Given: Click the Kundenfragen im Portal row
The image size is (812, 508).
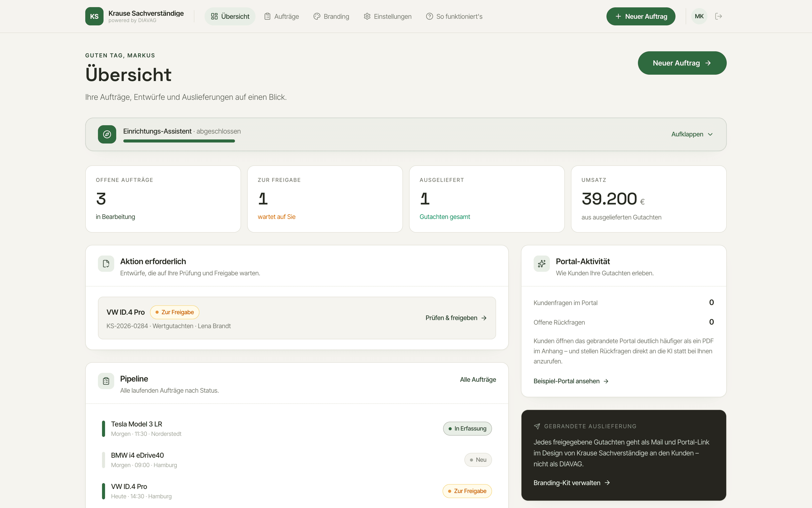Looking at the screenshot, I should click(x=623, y=303).
